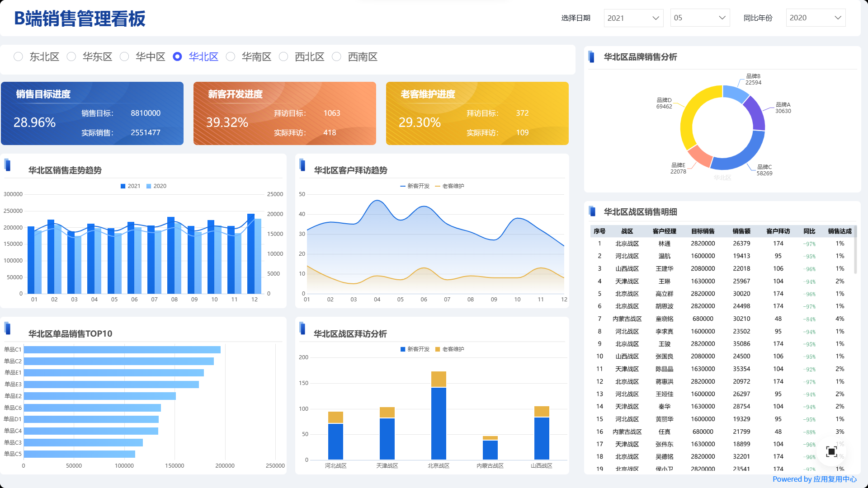Select the 东北区 radio button
The width and height of the screenshot is (868, 488).
tap(19, 57)
